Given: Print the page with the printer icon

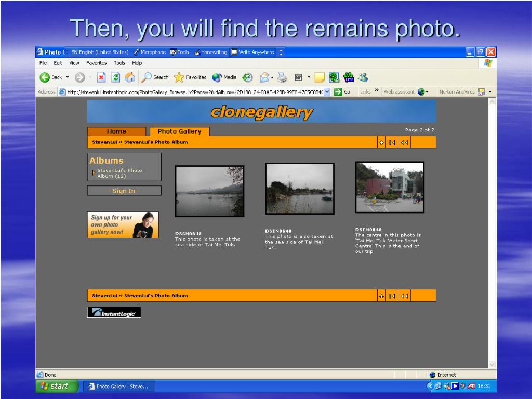Looking at the screenshot, I should [x=282, y=78].
